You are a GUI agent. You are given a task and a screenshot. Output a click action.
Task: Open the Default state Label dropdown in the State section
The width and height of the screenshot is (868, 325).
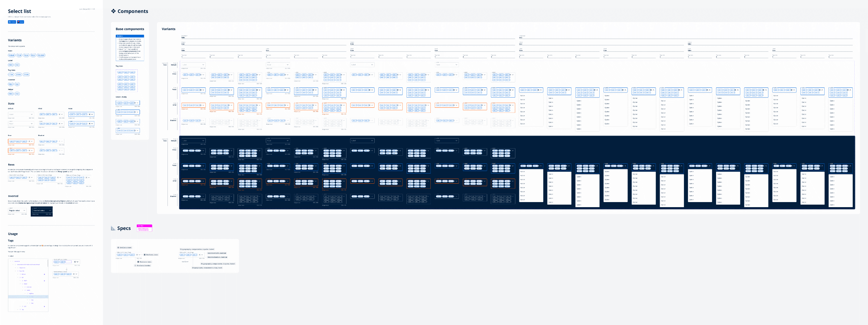[x=21, y=114]
